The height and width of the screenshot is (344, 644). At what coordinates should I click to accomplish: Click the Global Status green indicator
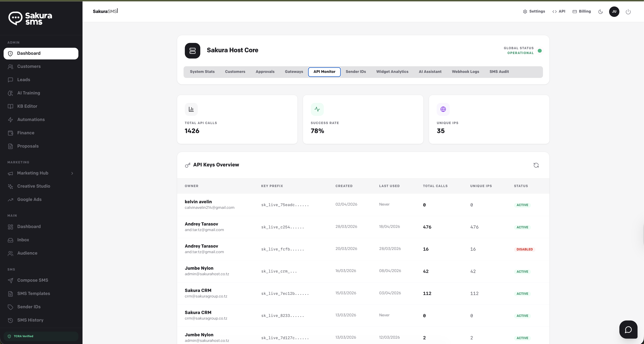point(540,51)
